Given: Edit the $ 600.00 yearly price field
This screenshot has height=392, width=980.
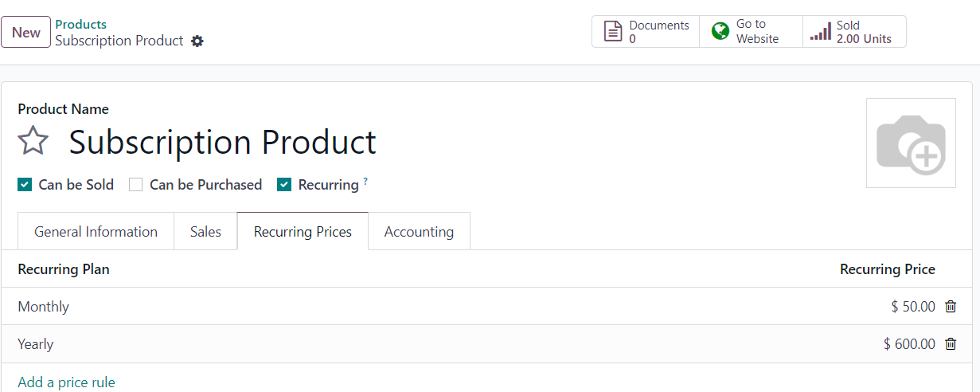Looking at the screenshot, I should (x=909, y=343).
